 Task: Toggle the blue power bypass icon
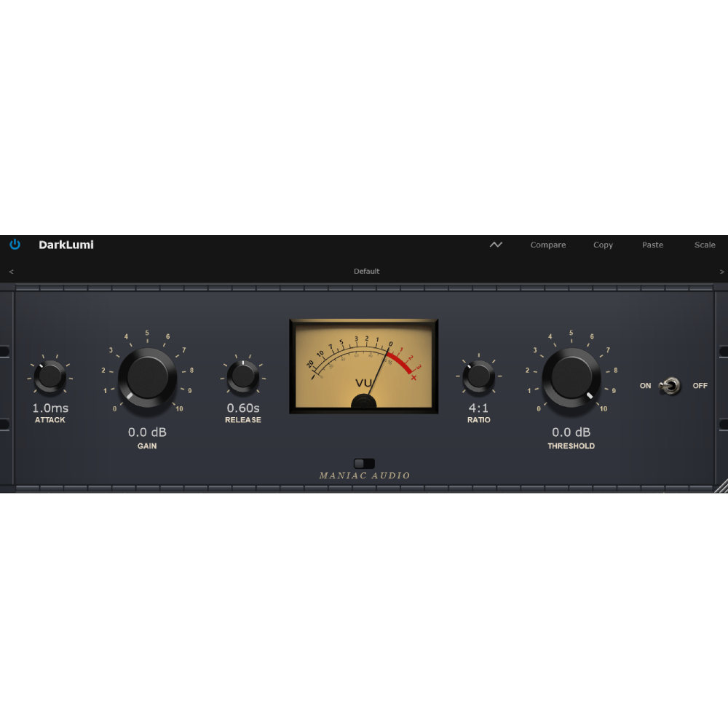[15, 244]
